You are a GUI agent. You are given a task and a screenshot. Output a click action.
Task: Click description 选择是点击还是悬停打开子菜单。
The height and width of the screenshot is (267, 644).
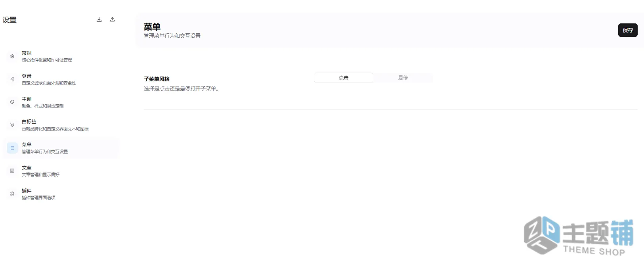pos(182,88)
